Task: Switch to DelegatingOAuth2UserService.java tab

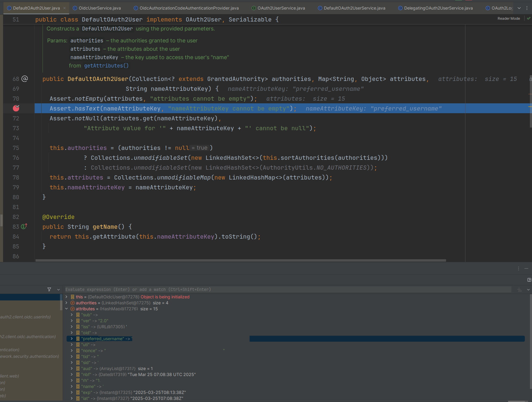Action: [436, 8]
